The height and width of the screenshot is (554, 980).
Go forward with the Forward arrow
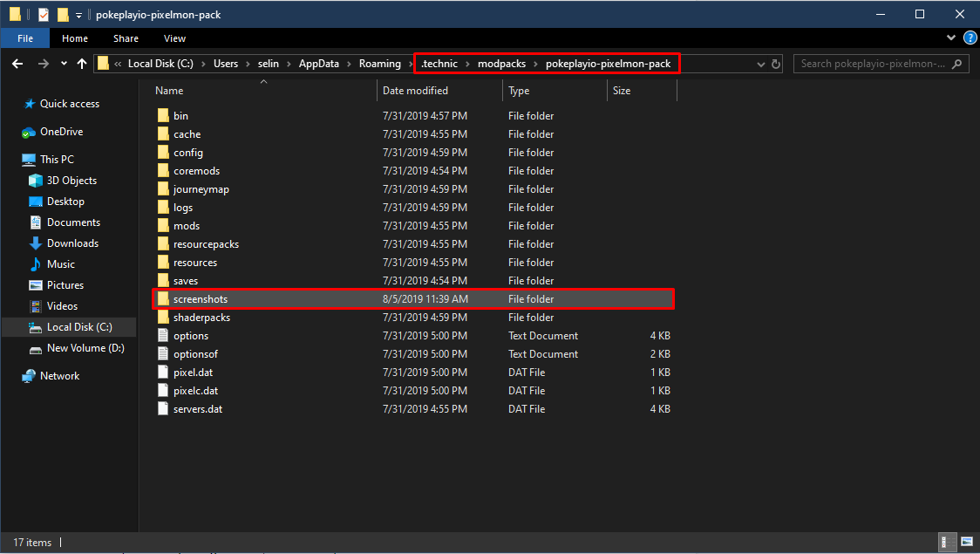point(43,64)
